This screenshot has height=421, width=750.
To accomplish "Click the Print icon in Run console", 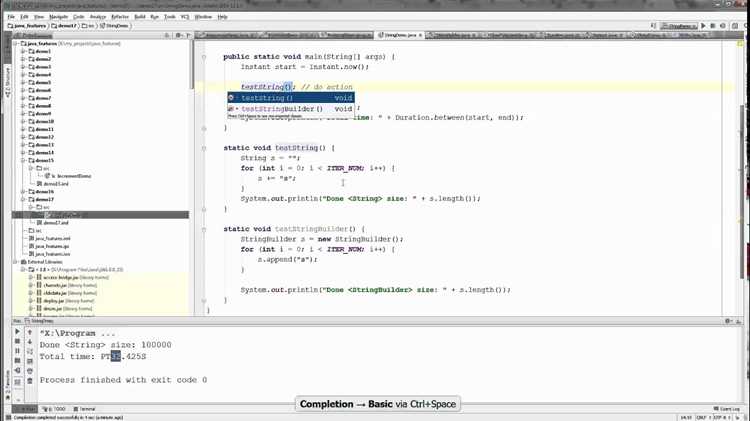I will (30, 371).
